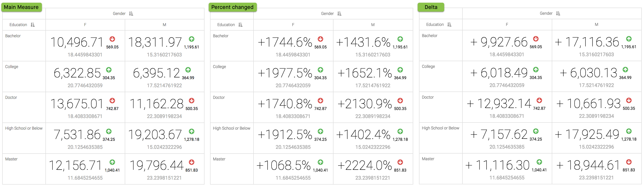Viewport: 644px width, 187px height.
Task: Select the Delta title label
Action: tap(431, 7)
